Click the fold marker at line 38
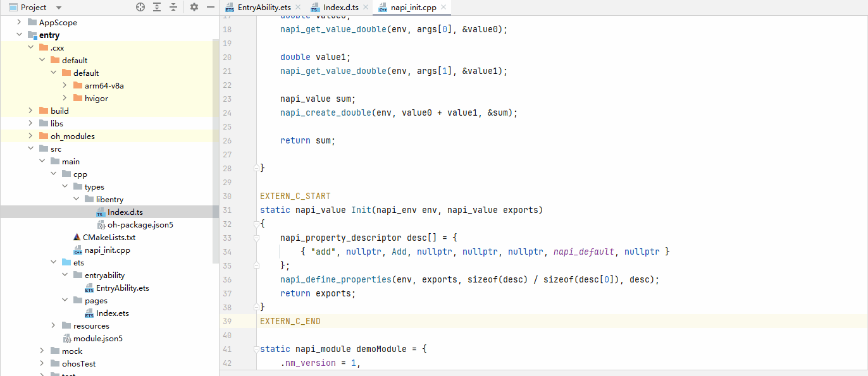Viewport: 868px width, 376px height. (x=256, y=307)
